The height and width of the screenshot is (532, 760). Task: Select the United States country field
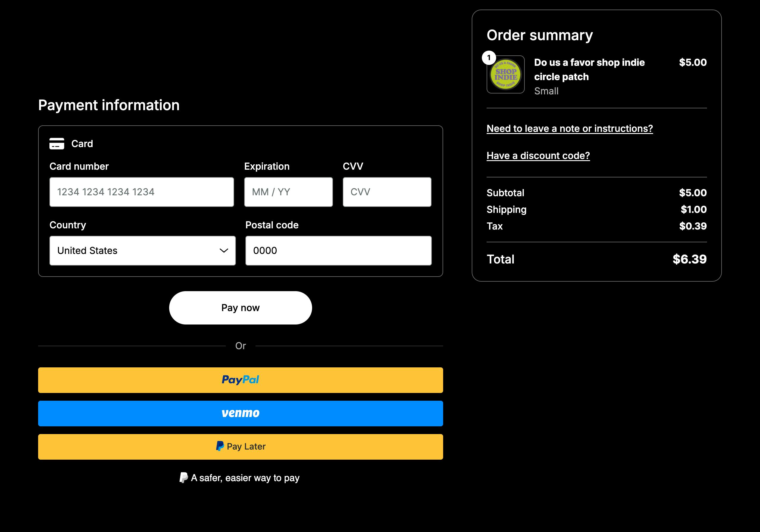133,251
